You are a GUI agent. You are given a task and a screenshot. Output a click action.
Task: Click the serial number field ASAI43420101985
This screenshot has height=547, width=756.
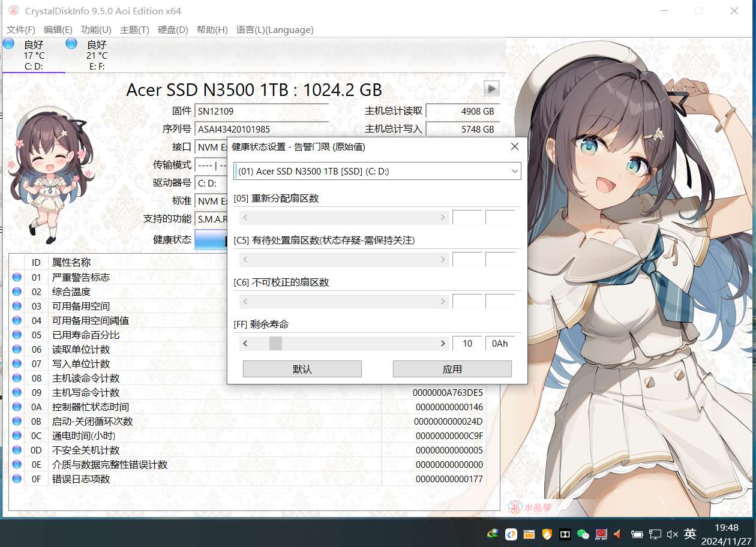[262, 129]
